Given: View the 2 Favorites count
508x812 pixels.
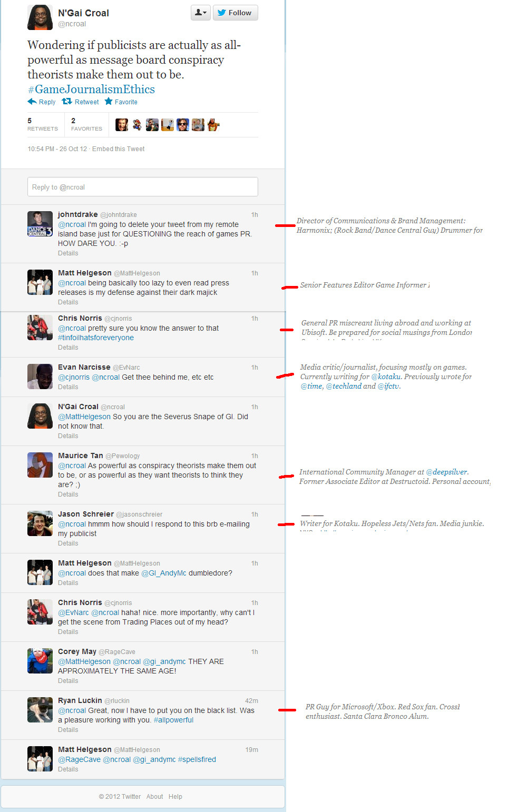Looking at the screenshot, I should coord(86,124).
